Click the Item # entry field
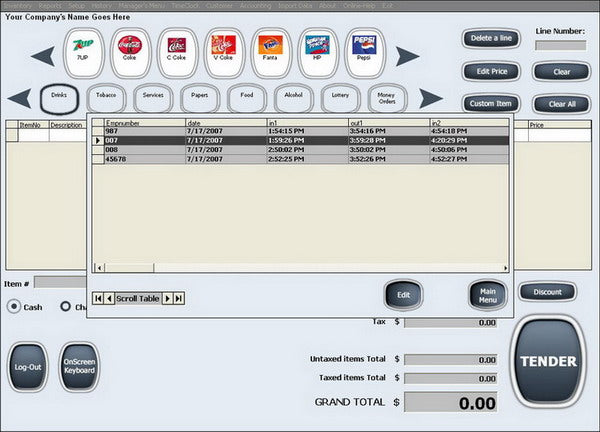The width and height of the screenshot is (600, 432). (60, 282)
